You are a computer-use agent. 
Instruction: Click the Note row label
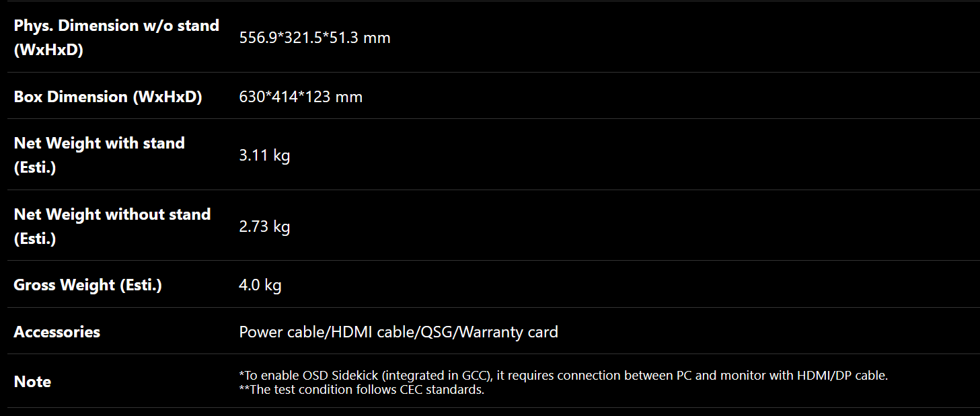32,382
